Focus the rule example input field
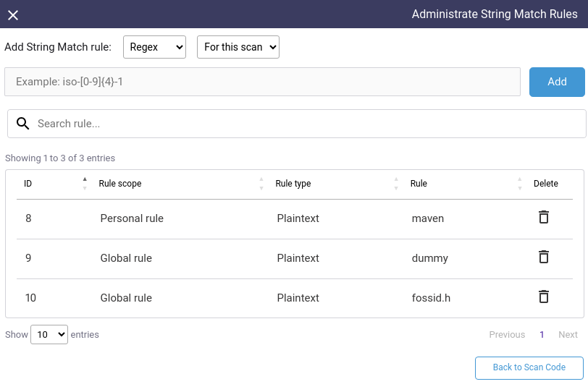 (262, 82)
